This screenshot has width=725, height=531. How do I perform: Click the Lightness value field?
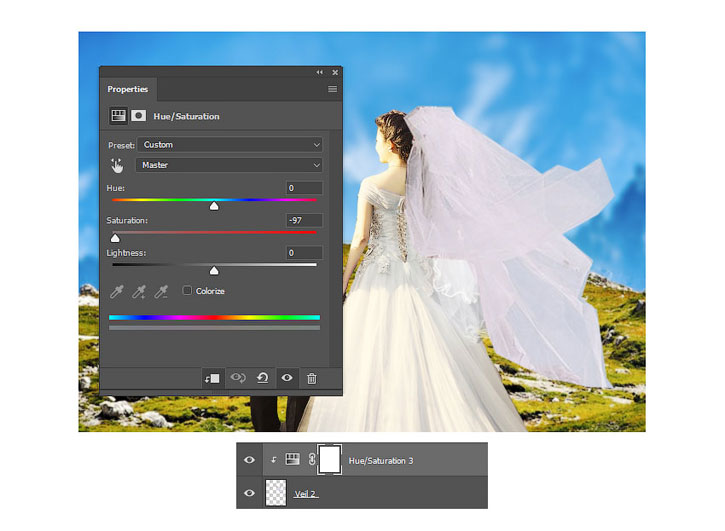(x=304, y=253)
